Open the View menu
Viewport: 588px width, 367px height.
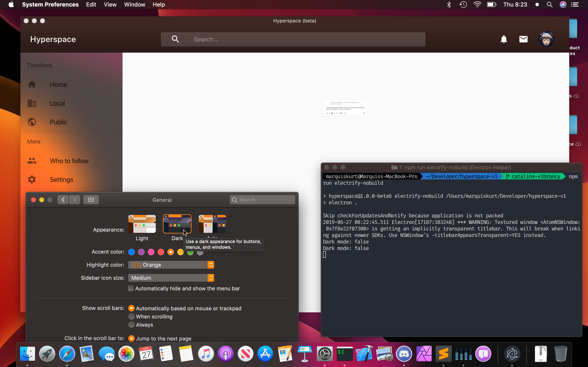[110, 4]
